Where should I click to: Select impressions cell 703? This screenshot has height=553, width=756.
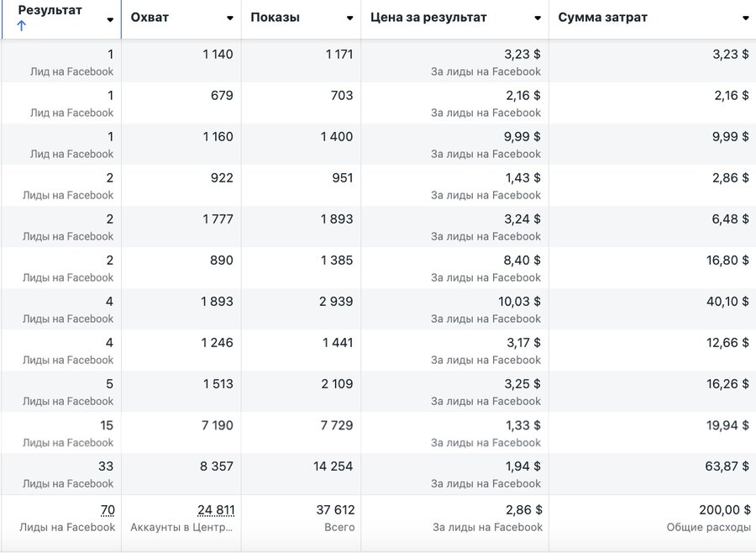pyautogui.click(x=342, y=96)
